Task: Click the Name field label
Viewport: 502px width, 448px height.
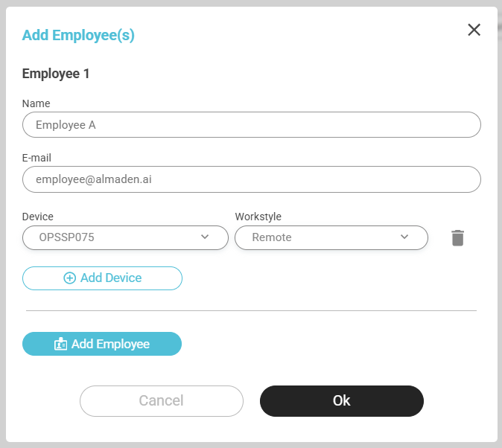Action: tap(36, 103)
